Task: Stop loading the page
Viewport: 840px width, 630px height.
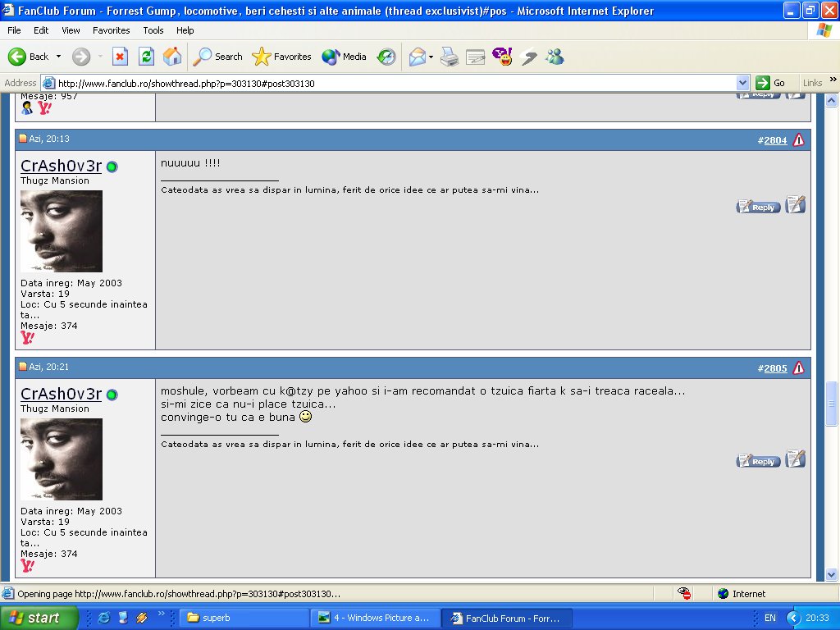Action: point(120,57)
